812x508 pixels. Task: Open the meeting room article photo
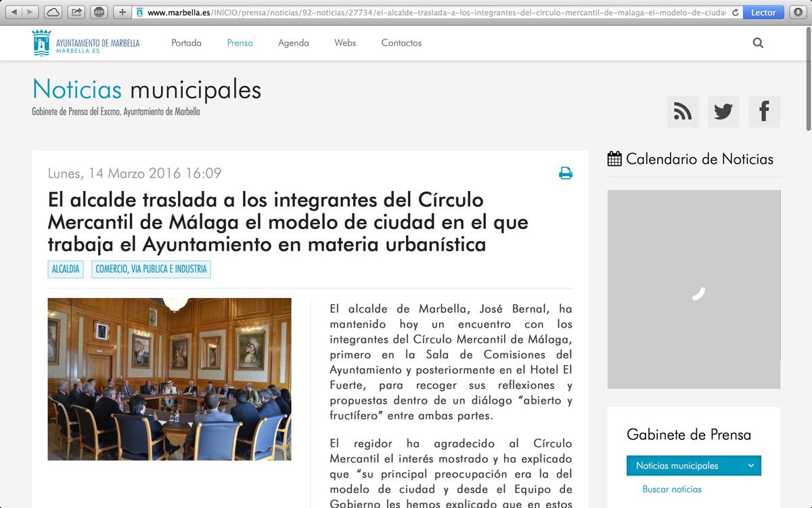coord(169,379)
